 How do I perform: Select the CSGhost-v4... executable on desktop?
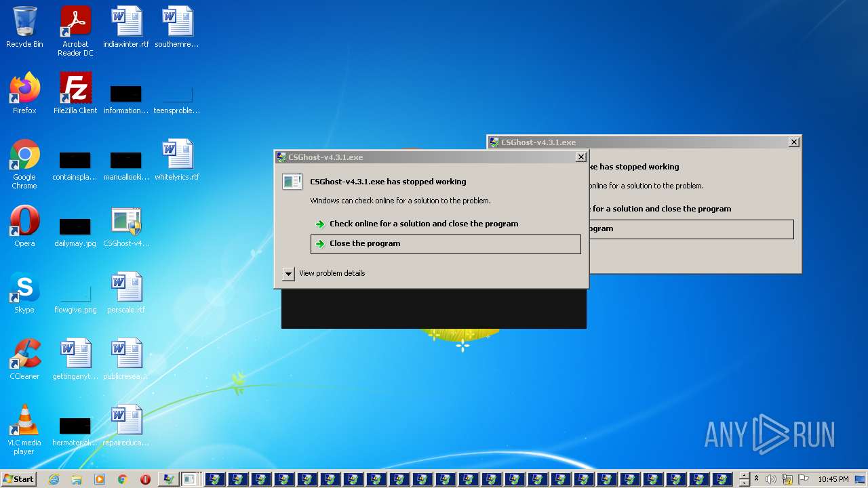coord(126,226)
